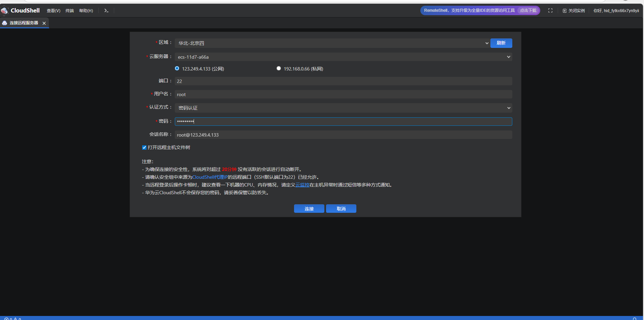Viewport: 644px width, 320px height.
Task: Open the errors and warnings status indicator
Action: coord(13,319)
